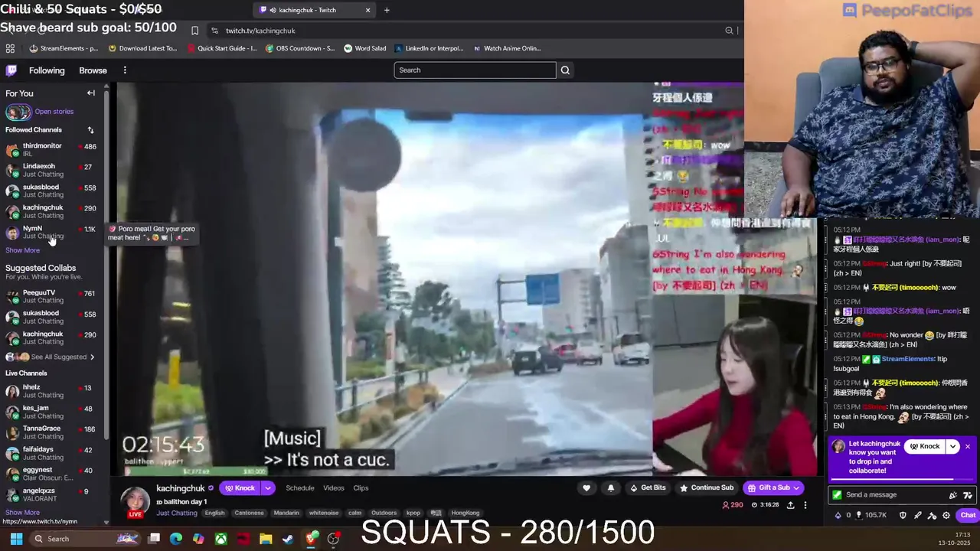Open the Schedule tab
Screen dimensions: 980x551
300,488
